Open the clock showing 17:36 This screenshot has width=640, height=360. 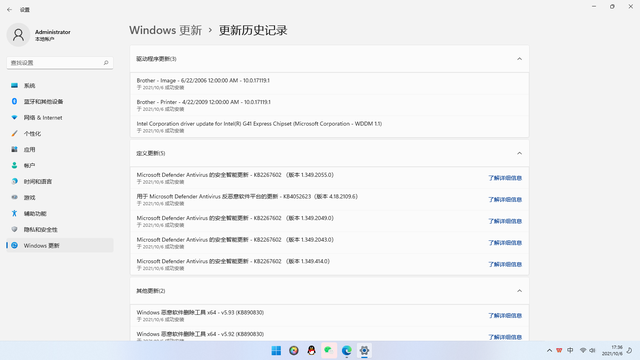coord(612,351)
